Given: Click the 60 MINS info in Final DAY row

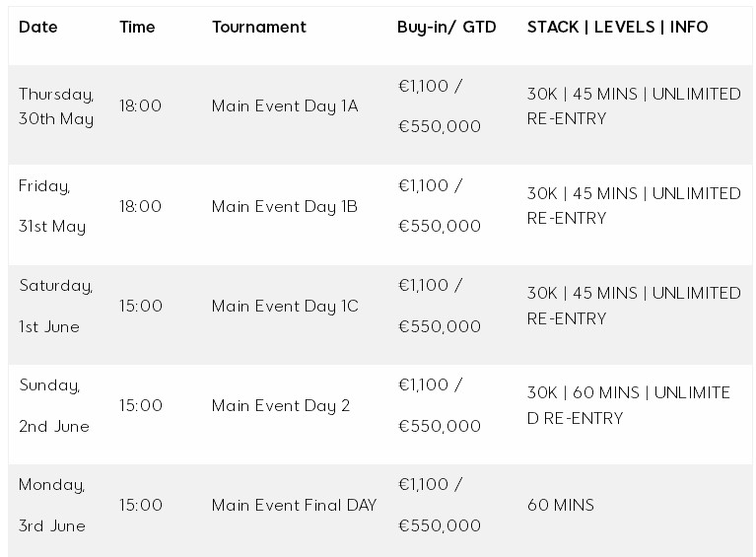Looking at the screenshot, I should (561, 505).
